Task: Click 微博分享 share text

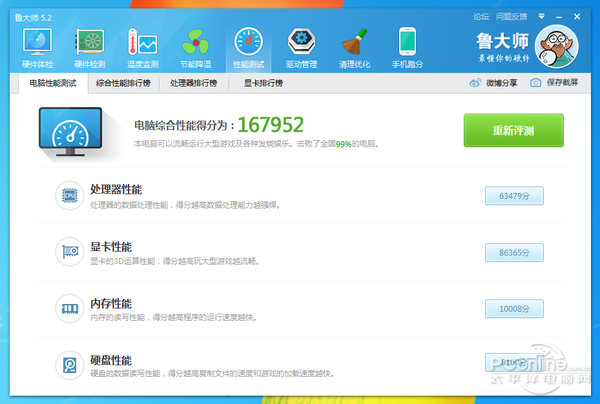Action: click(x=502, y=83)
